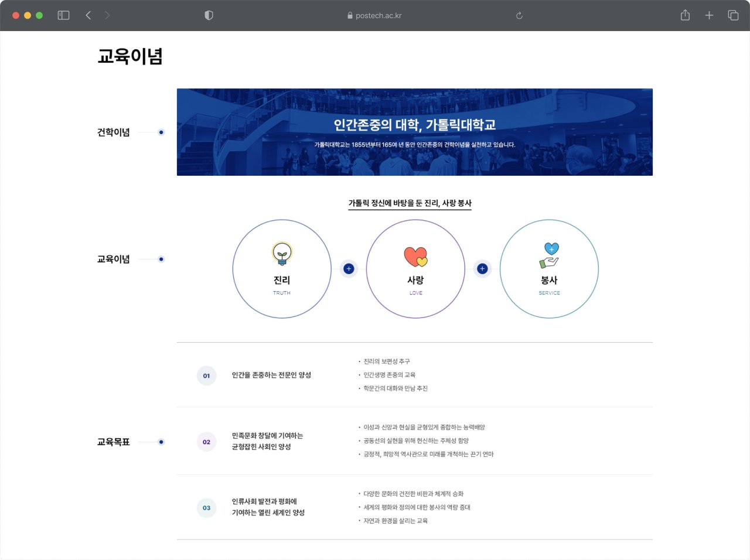
Task: Select the TRUTH caption under 진리
Action: 282,293
